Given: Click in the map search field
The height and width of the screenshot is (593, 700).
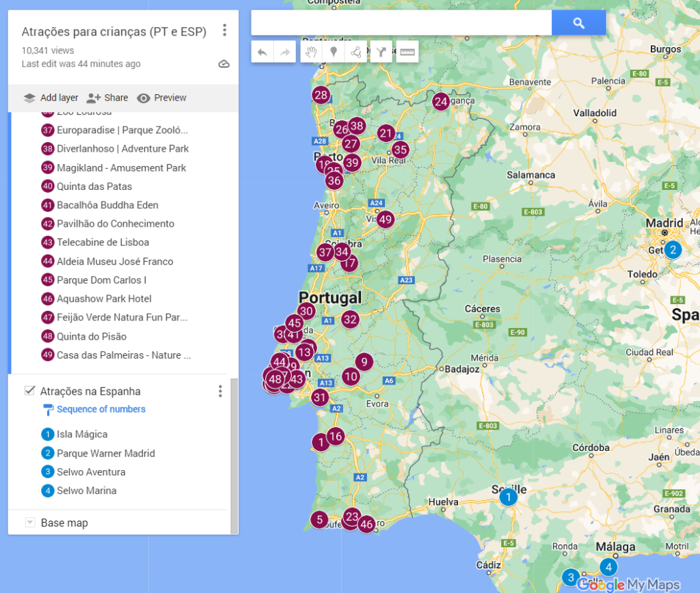Looking at the screenshot, I should click(x=401, y=23).
